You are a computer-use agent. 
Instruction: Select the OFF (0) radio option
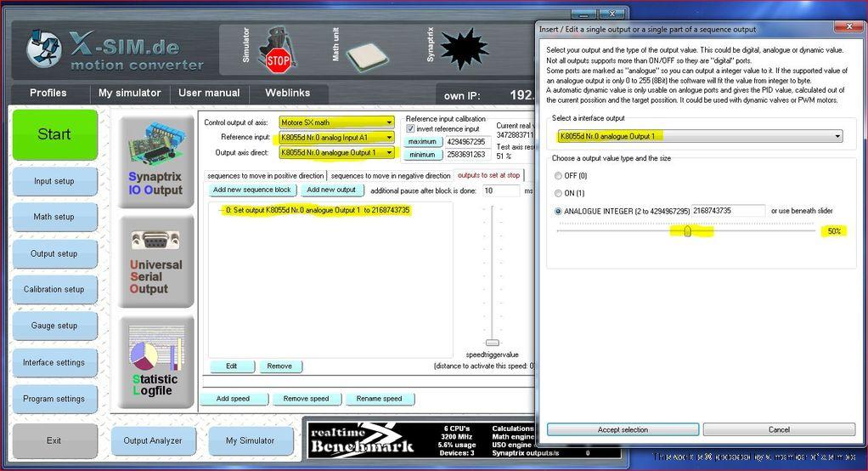[x=558, y=176]
